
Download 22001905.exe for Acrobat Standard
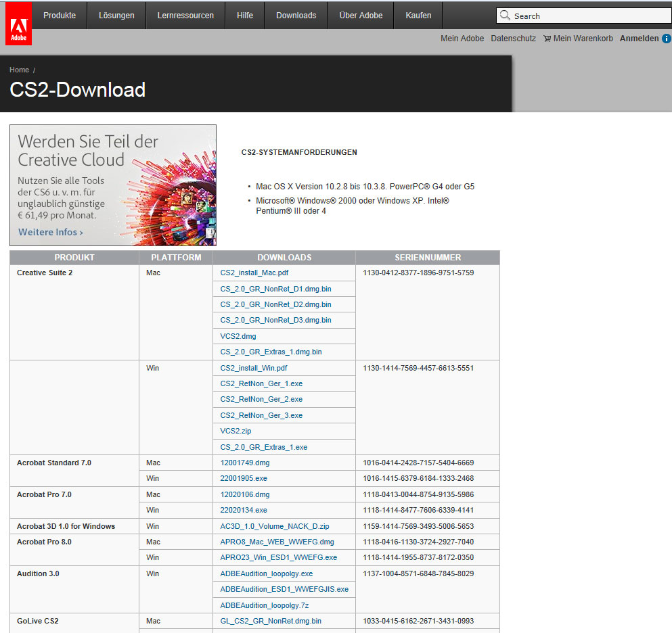244,478
